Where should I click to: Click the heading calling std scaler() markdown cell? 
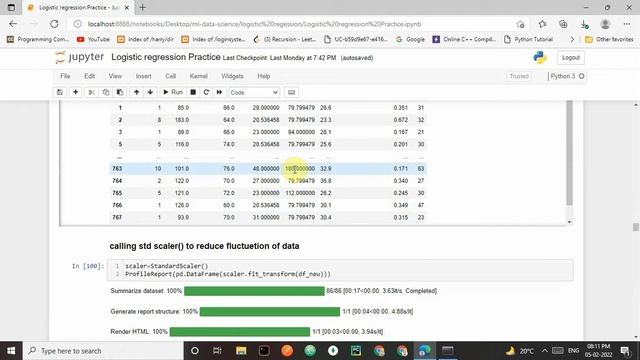point(204,246)
